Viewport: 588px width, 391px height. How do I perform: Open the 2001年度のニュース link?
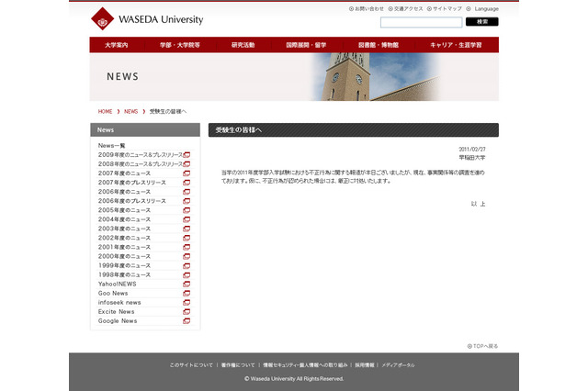(125, 247)
